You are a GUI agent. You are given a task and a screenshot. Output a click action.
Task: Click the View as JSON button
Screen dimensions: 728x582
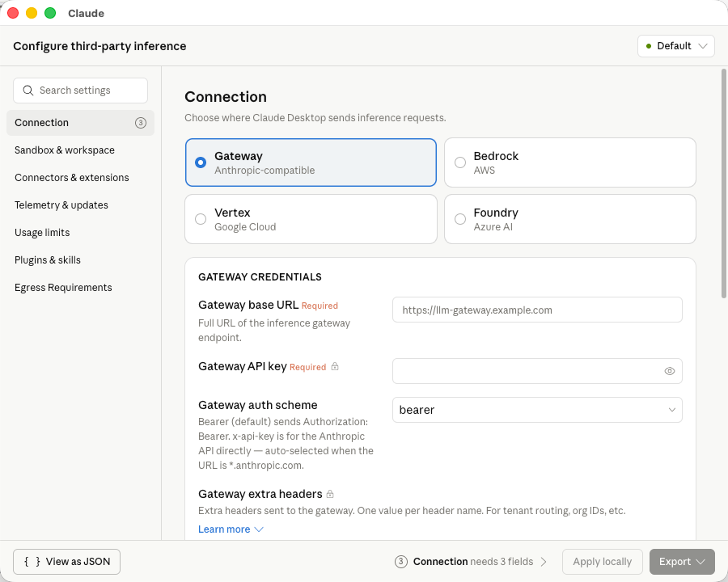pyautogui.click(x=66, y=562)
